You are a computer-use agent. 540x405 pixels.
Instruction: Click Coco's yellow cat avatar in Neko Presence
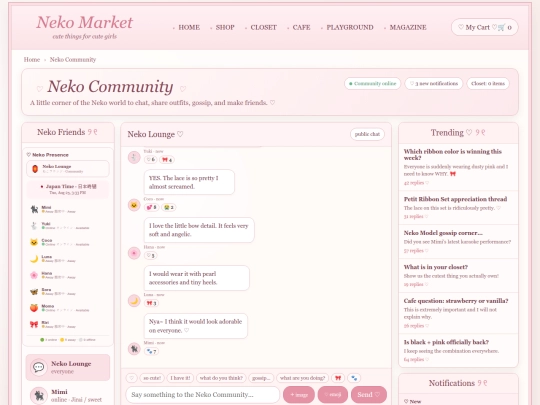click(x=34, y=242)
